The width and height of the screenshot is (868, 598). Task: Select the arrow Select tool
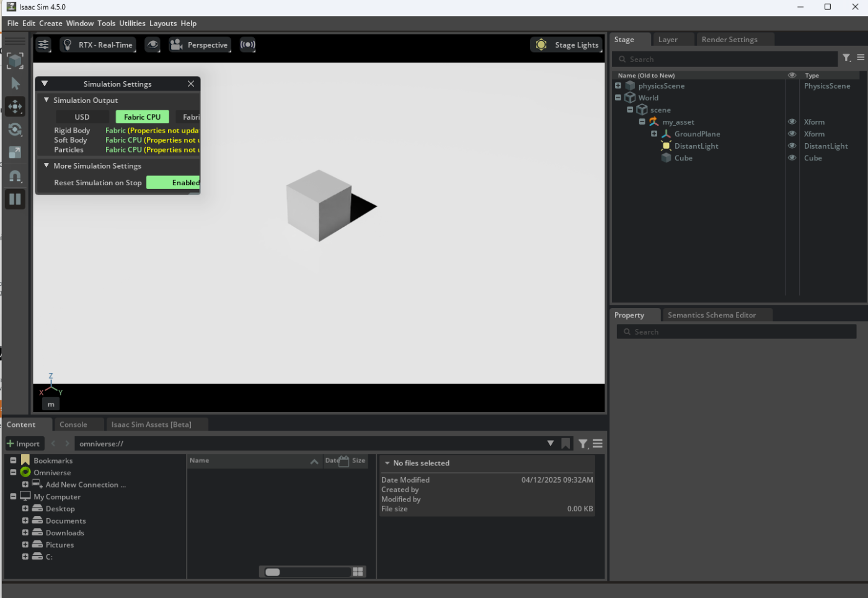15,84
